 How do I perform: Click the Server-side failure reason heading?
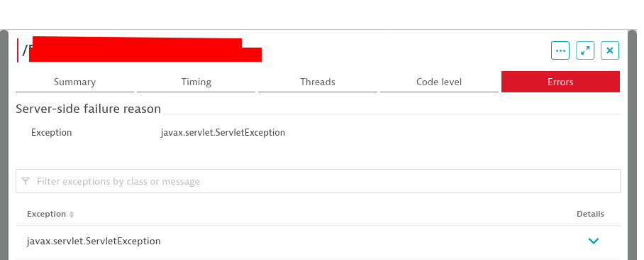[x=89, y=109]
